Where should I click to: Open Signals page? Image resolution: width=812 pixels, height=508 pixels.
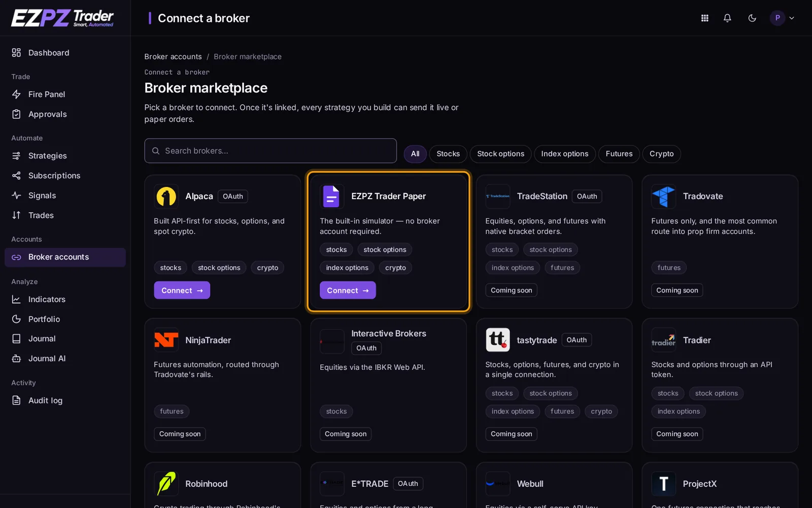point(65,196)
